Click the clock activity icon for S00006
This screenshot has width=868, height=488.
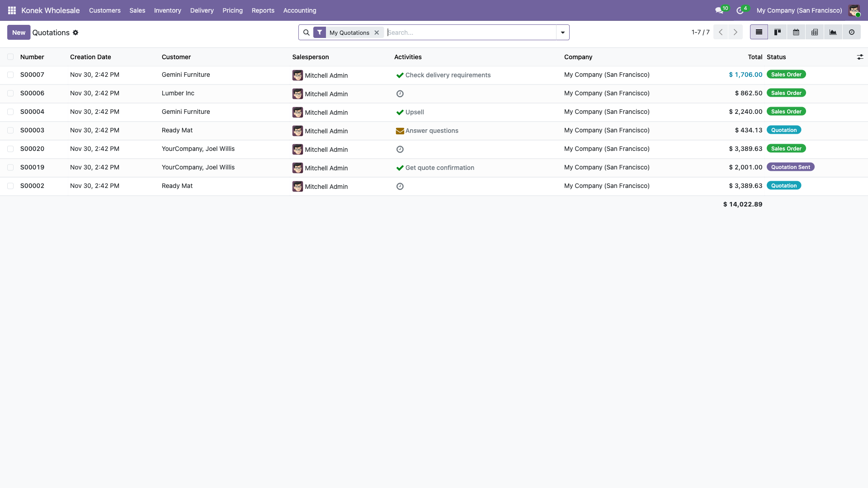(x=400, y=94)
